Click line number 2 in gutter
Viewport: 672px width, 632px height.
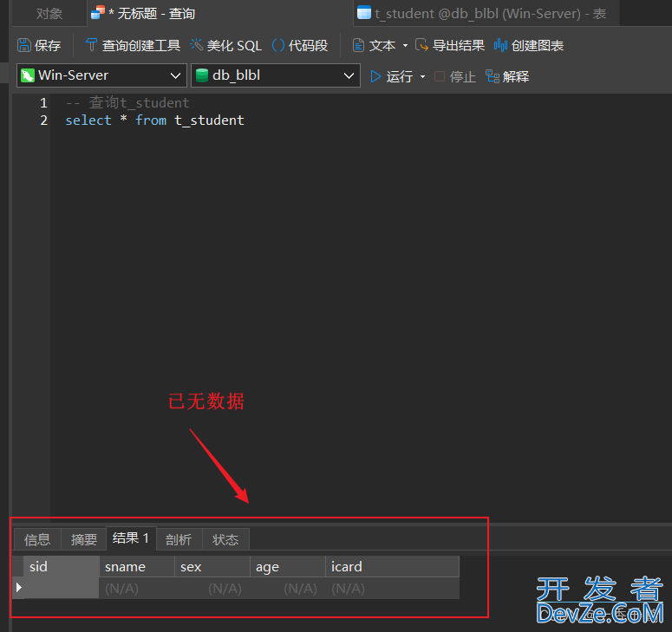pyautogui.click(x=43, y=121)
